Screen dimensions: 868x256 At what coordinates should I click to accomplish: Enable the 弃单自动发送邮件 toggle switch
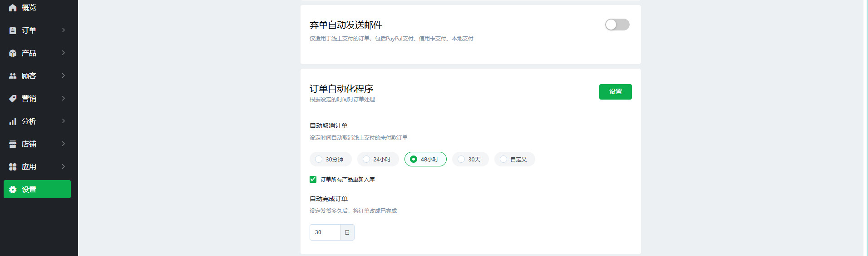click(617, 25)
